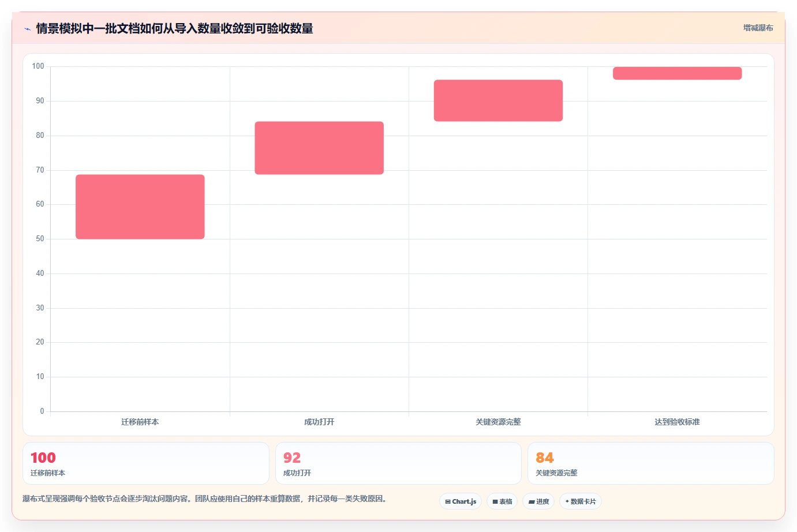Viewport: 797px width, 532px height.
Task: Click the 84 关键资源完整 stat card
Action: pyautogui.click(x=651, y=463)
